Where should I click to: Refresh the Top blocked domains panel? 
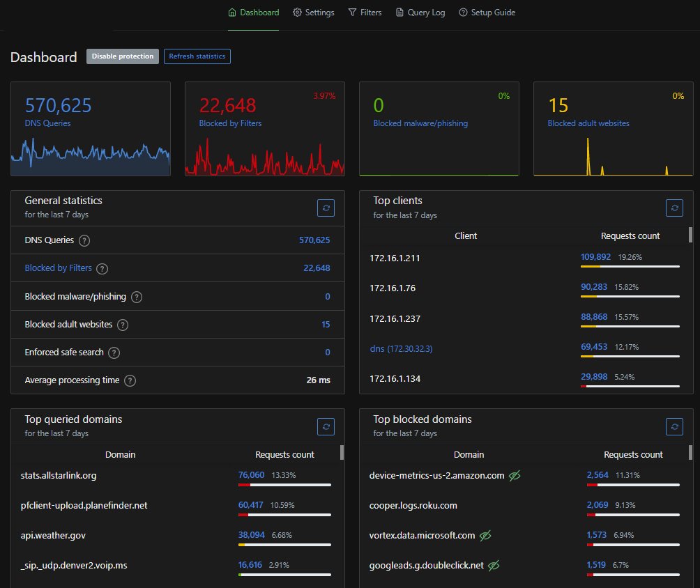(674, 426)
